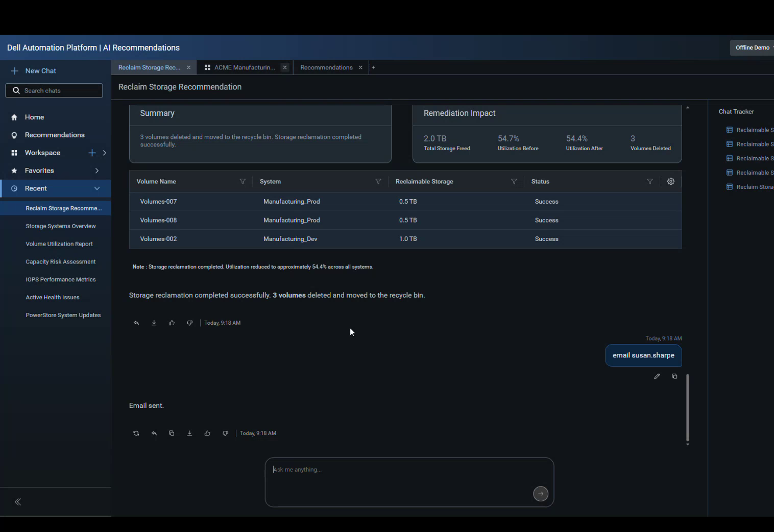
Task: Open Storage Systems Overview chat
Action: [x=61, y=226]
